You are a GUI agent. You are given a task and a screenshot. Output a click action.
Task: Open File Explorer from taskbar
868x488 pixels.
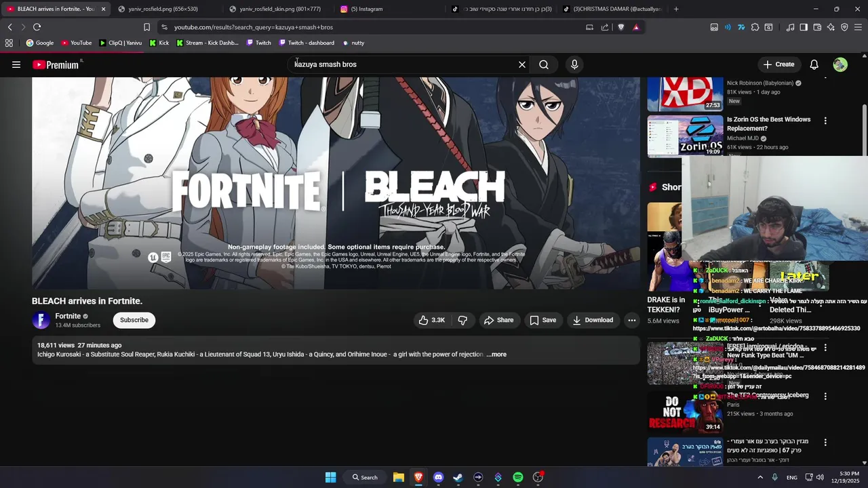click(x=399, y=477)
